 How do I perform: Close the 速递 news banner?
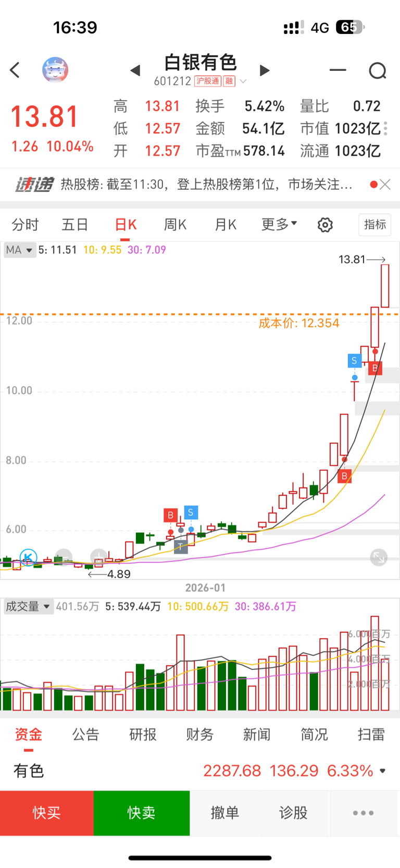tap(385, 185)
